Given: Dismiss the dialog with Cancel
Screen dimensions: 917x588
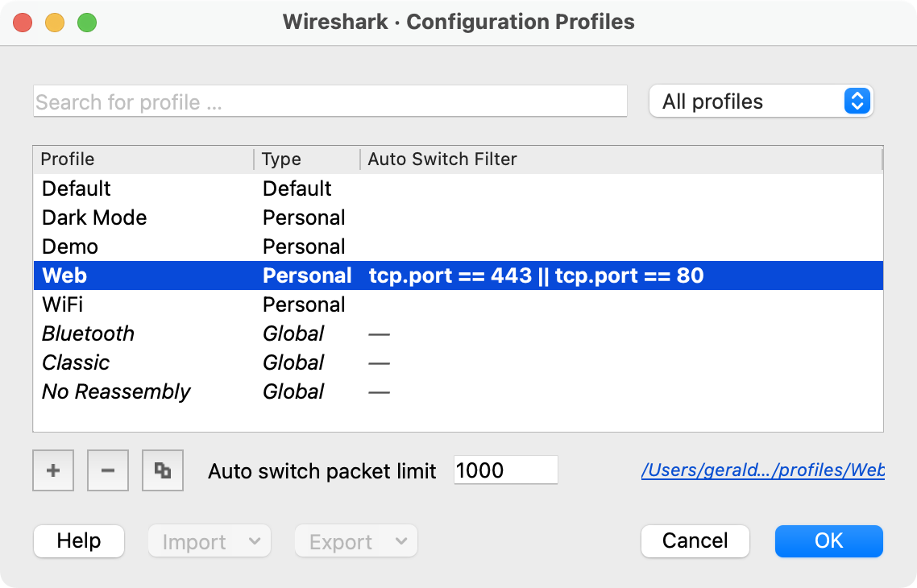Looking at the screenshot, I should point(695,541).
